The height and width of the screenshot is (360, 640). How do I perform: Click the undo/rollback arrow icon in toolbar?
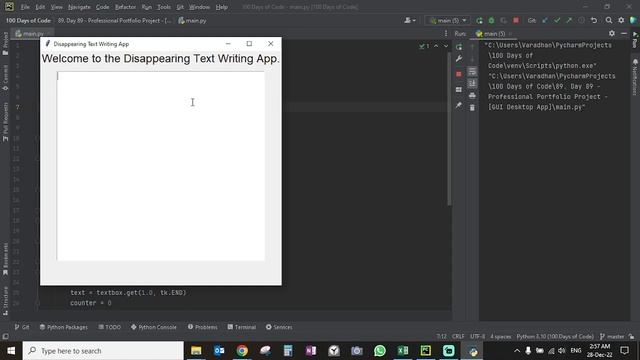[x=594, y=20]
